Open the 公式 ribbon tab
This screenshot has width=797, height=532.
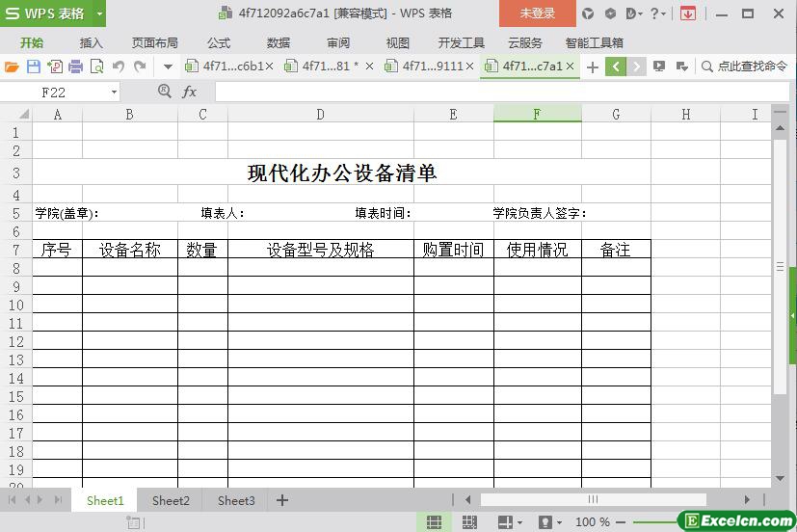point(219,43)
